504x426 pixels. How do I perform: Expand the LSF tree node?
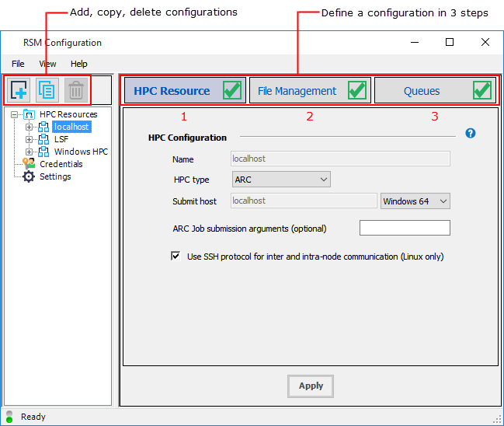click(29, 139)
